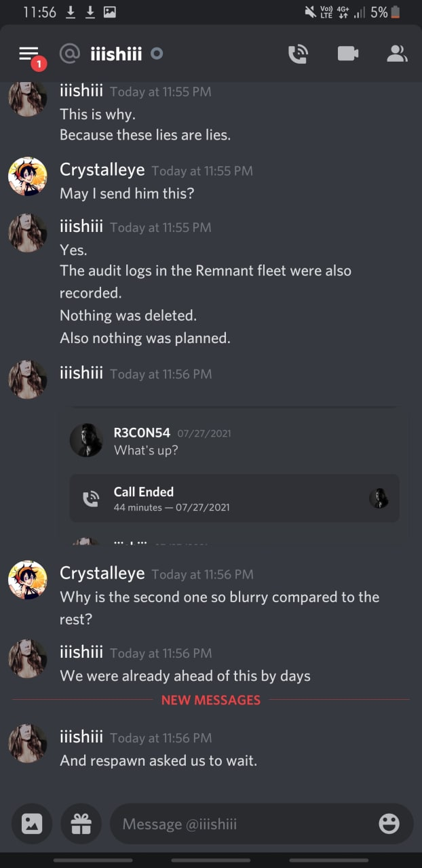Open the image attachment picker
422x868 pixels.
(32, 824)
